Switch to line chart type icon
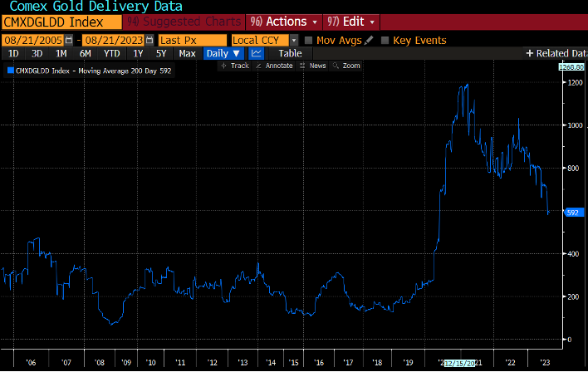 click(x=257, y=53)
